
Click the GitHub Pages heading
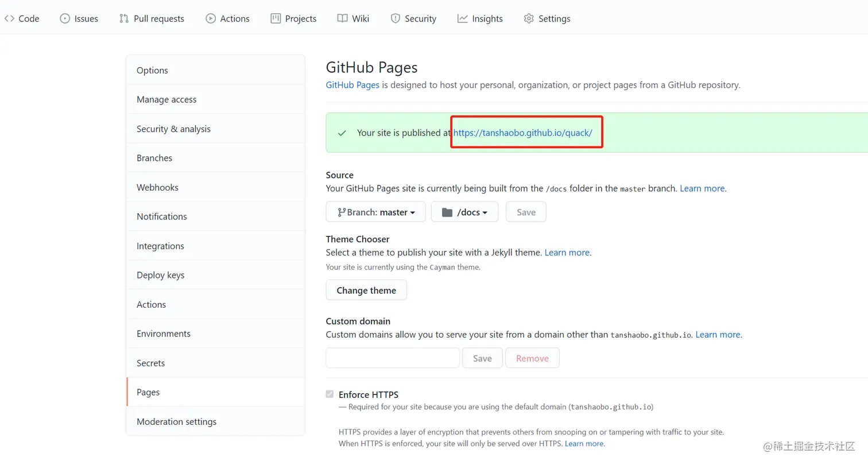click(371, 67)
